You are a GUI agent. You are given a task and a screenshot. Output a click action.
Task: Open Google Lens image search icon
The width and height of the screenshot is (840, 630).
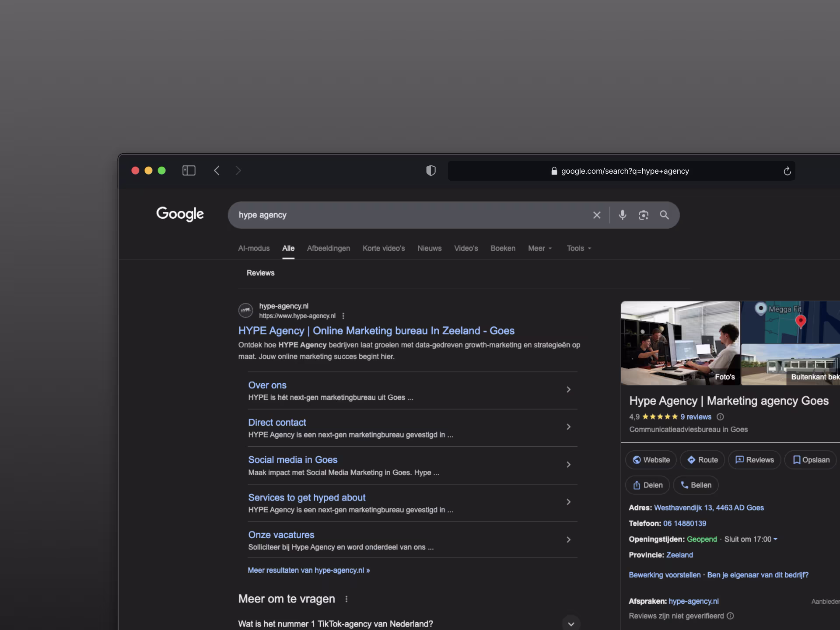pyautogui.click(x=643, y=215)
